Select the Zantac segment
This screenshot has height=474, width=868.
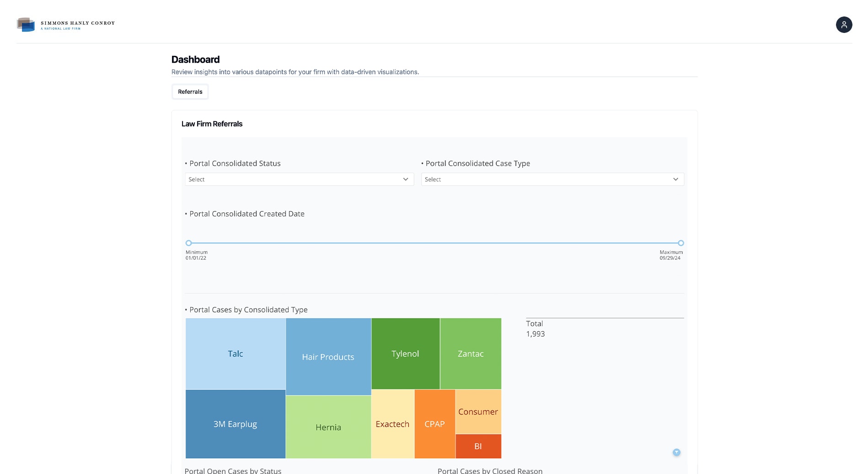pyautogui.click(x=470, y=353)
